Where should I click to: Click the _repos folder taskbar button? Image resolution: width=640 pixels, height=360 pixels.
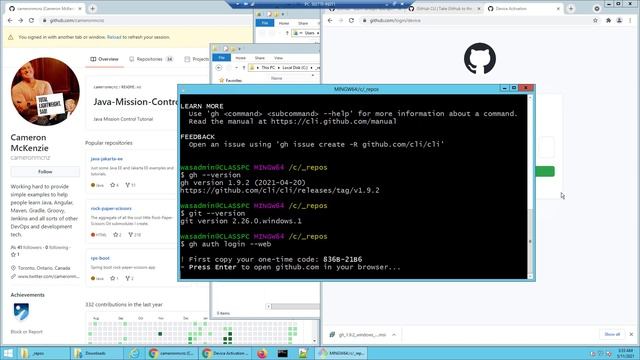[43, 353]
